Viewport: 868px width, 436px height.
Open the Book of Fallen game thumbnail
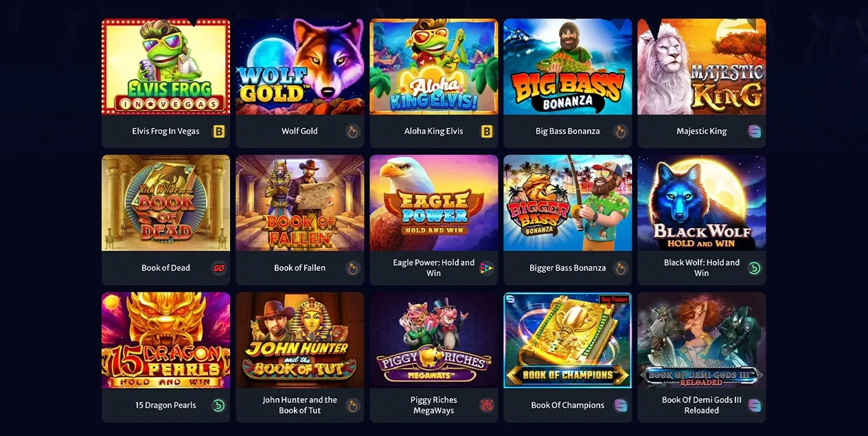tap(300, 203)
